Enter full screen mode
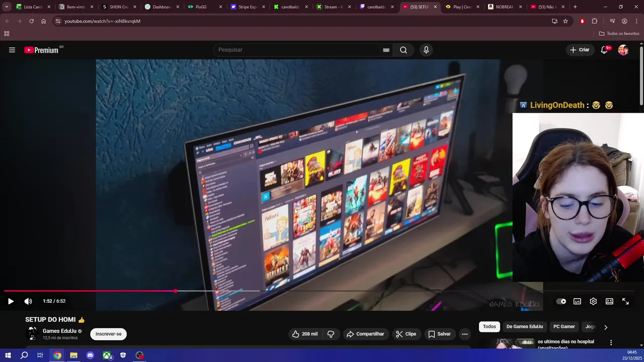The height and width of the screenshot is (362, 644). click(x=625, y=301)
